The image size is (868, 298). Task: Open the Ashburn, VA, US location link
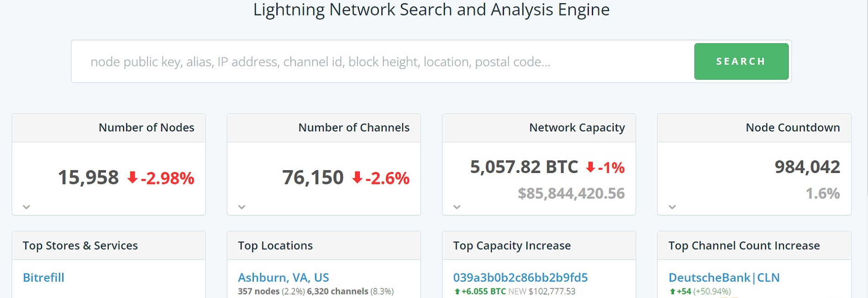[x=283, y=277]
